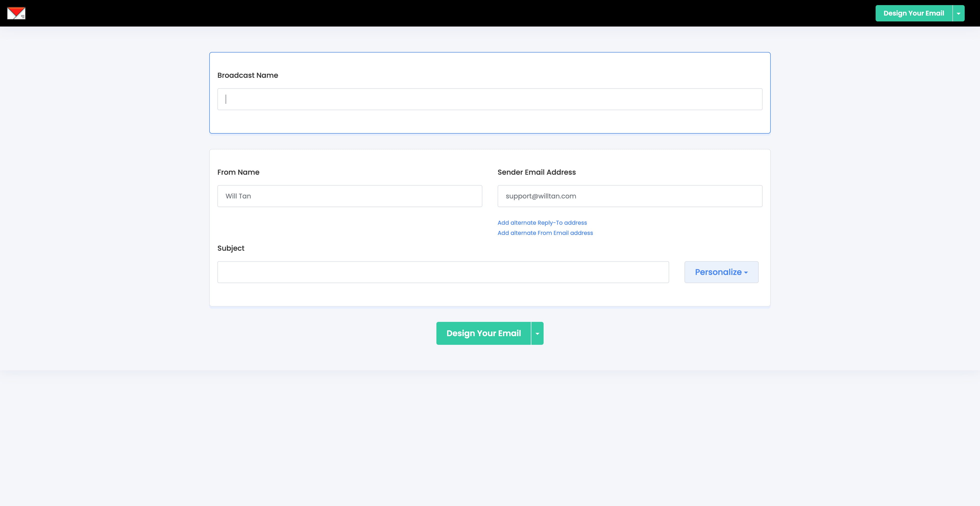Click an empty spot in the black header bar

click(x=457, y=13)
